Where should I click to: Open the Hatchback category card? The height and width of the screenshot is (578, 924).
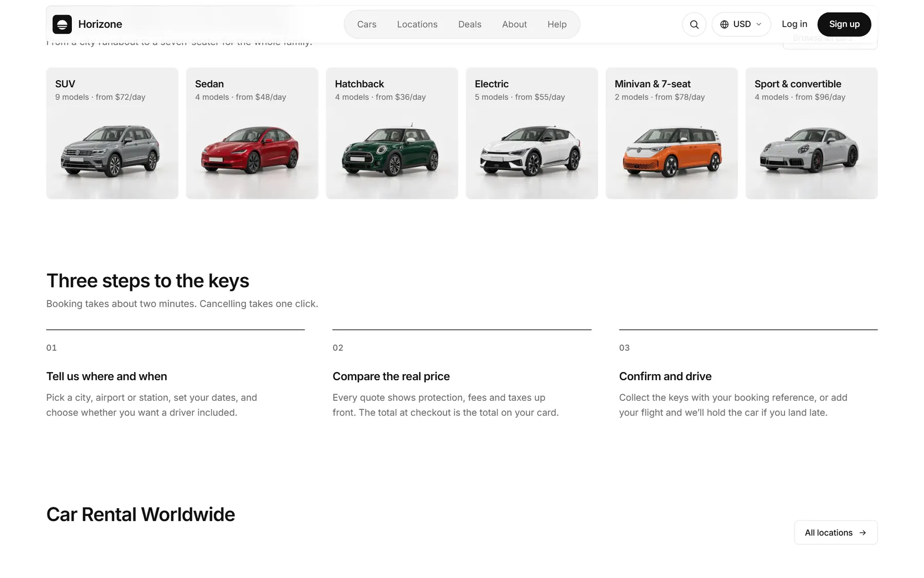coord(392,133)
